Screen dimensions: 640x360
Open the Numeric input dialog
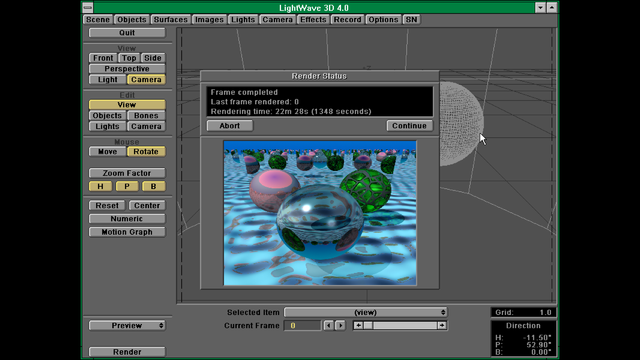click(x=127, y=219)
